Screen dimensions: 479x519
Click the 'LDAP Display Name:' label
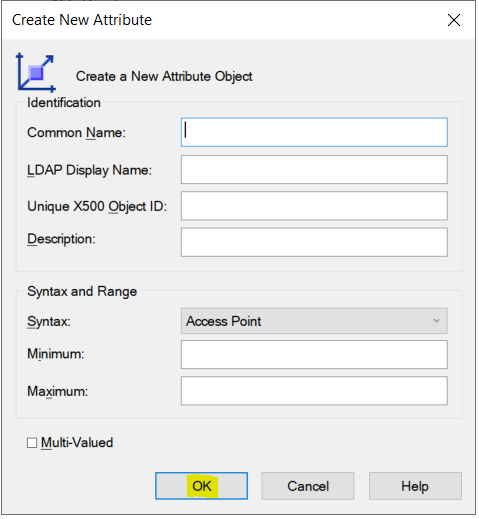[x=89, y=170]
